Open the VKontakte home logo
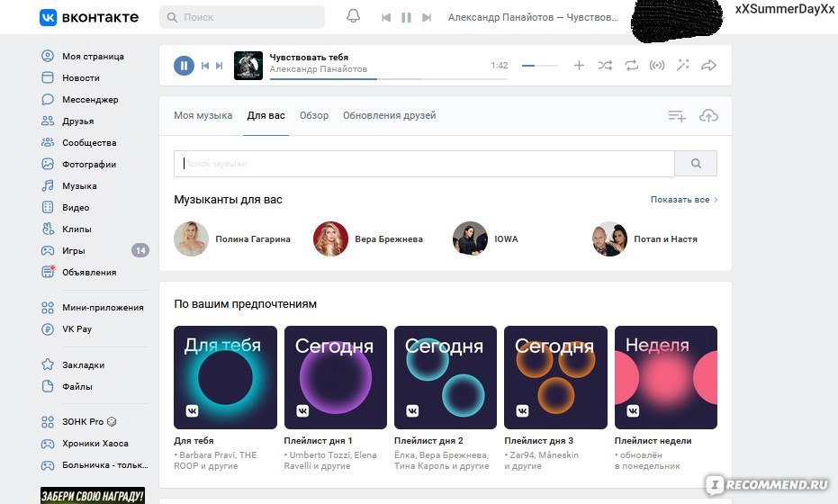838x504 pixels. [x=89, y=18]
